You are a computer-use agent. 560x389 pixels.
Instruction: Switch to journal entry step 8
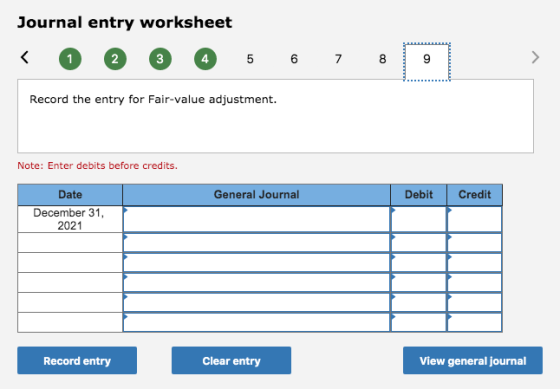[382, 59]
